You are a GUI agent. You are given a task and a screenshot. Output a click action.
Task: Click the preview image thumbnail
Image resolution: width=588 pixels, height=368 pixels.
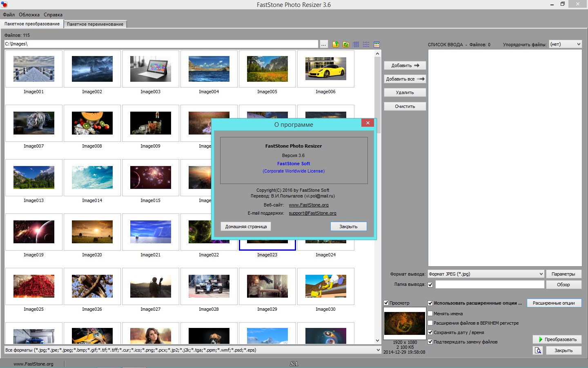tap(405, 323)
